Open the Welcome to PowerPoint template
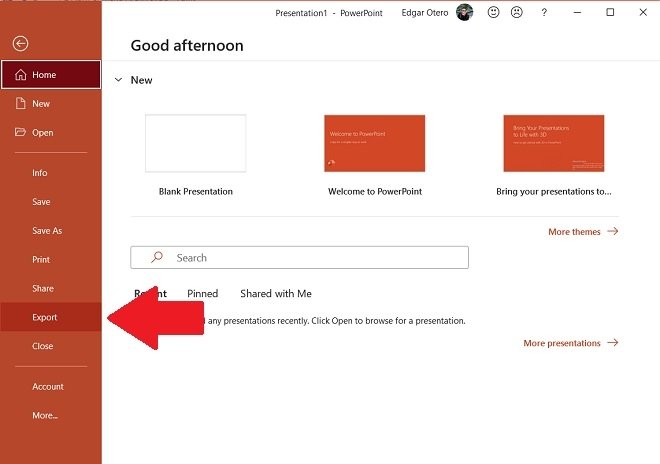The image size is (660, 464). pos(375,143)
